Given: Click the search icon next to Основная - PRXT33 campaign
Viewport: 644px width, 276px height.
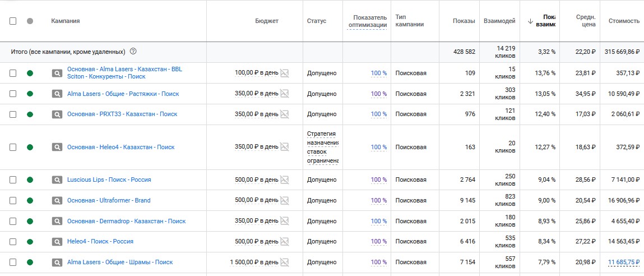Looking at the screenshot, I should click(x=57, y=114).
